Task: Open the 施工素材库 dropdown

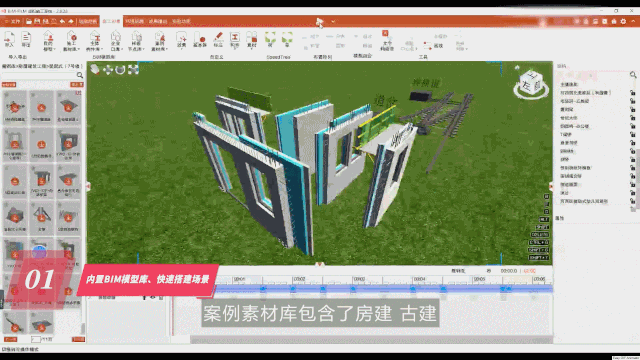Action: click(x=71, y=41)
